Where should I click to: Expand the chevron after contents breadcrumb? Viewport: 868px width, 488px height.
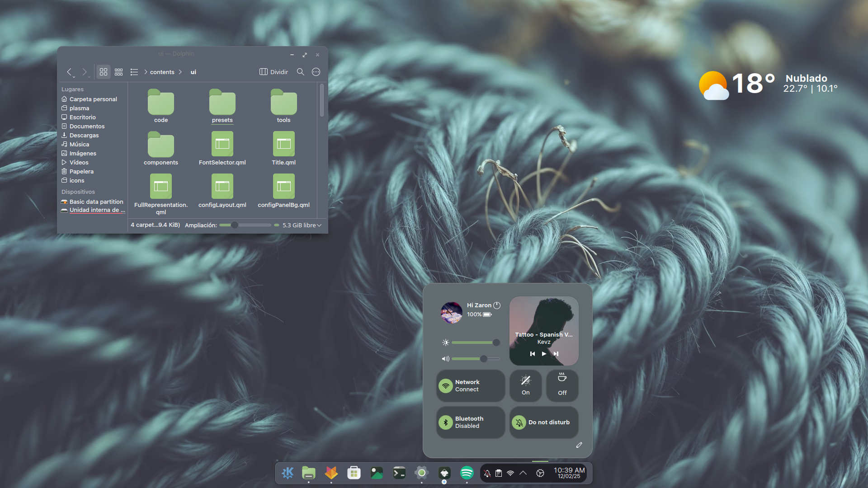[180, 72]
